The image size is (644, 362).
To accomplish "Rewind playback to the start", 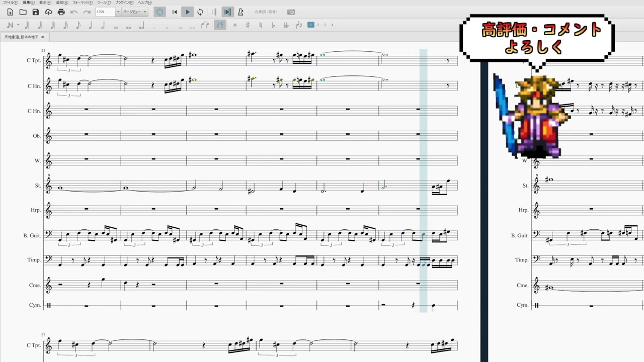I will (x=175, y=12).
